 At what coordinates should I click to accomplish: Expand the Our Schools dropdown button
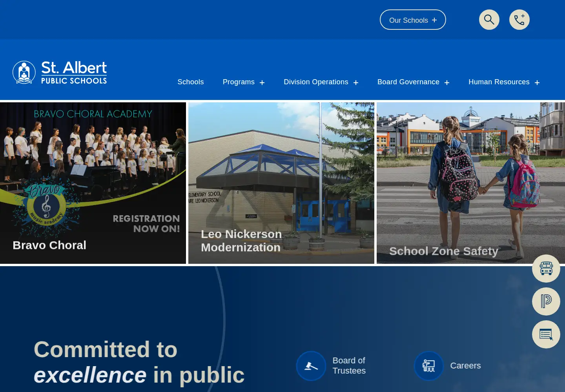pyautogui.click(x=413, y=20)
